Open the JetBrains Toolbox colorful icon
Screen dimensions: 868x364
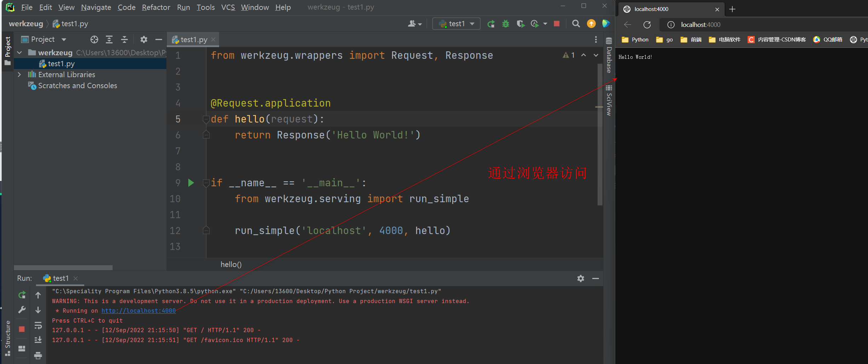(606, 24)
